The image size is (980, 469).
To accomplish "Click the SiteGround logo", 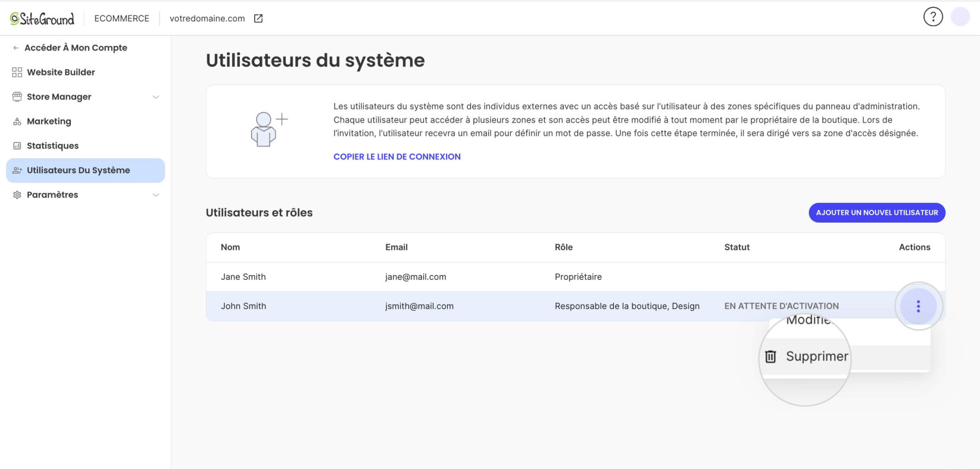I will [42, 18].
